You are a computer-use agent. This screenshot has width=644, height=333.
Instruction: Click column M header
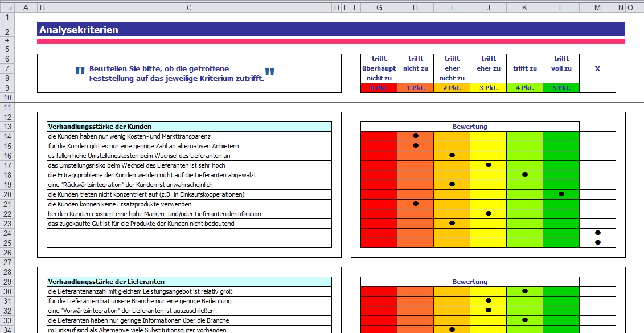[597, 7]
